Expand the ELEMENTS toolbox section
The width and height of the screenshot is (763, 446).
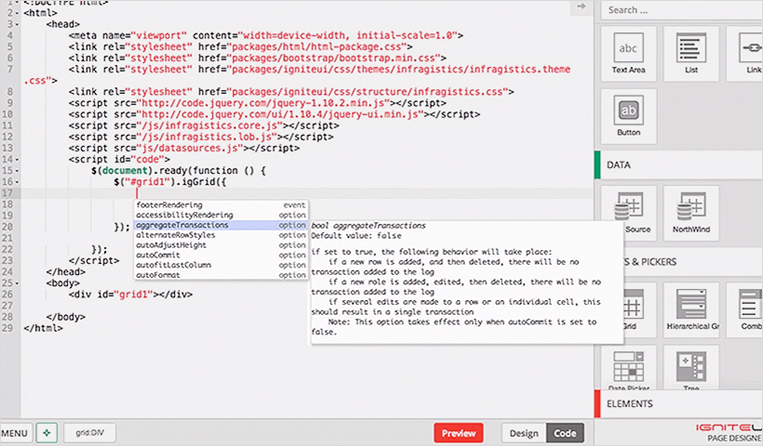click(680, 404)
